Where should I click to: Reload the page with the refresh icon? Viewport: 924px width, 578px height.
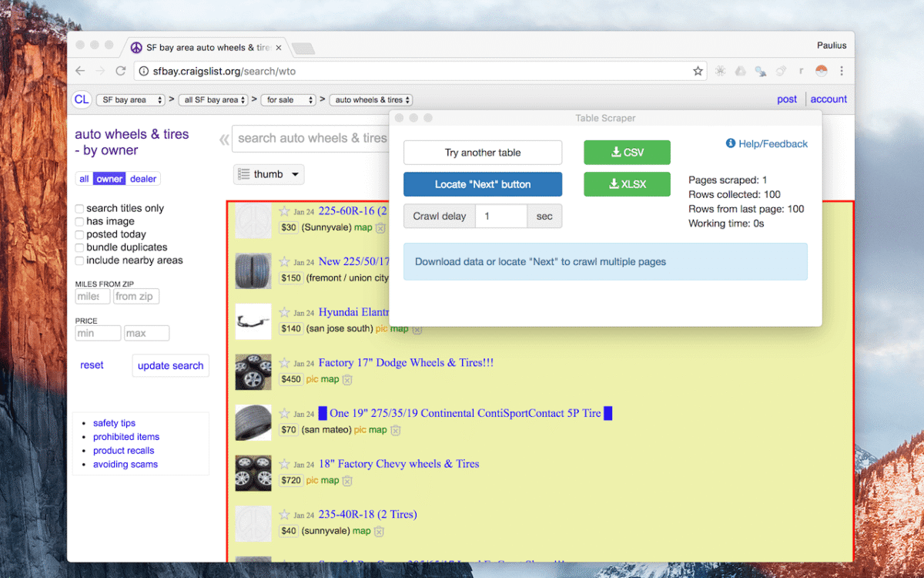121,70
